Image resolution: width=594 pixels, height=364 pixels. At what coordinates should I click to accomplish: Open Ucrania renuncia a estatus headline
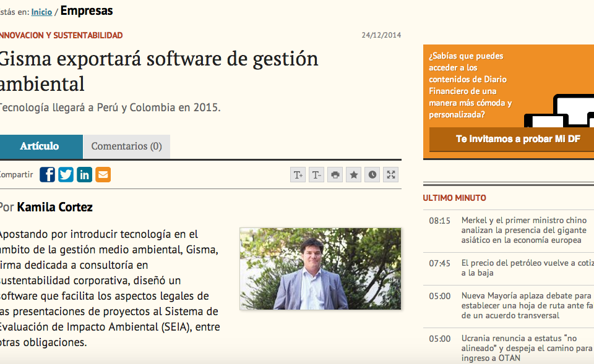[x=527, y=348]
